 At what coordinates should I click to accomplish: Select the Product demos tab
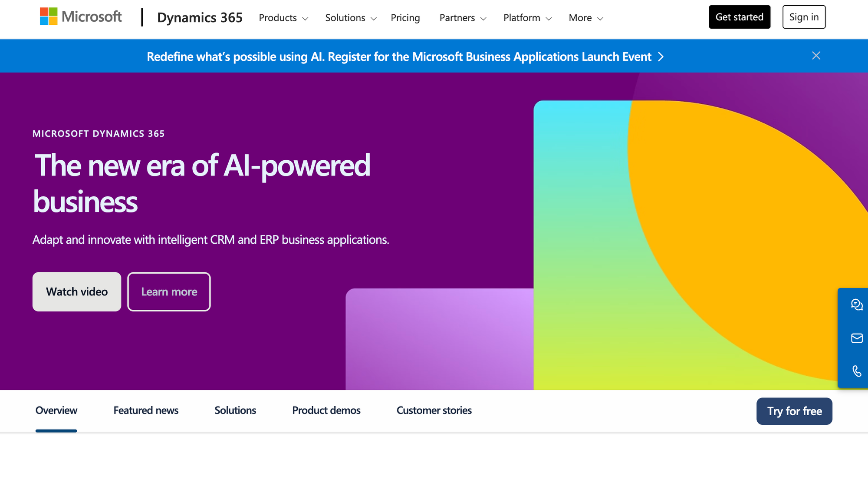(326, 410)
